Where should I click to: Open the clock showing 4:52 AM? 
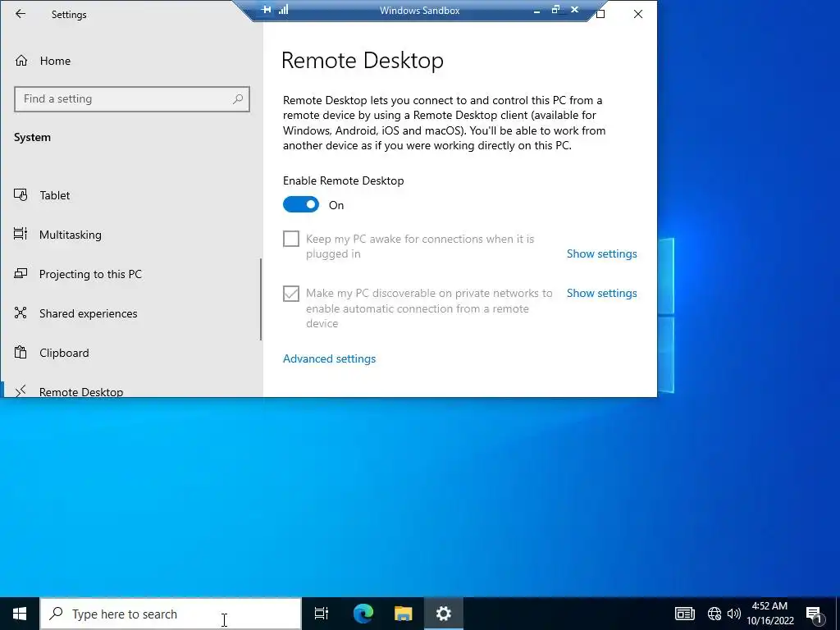769,614
